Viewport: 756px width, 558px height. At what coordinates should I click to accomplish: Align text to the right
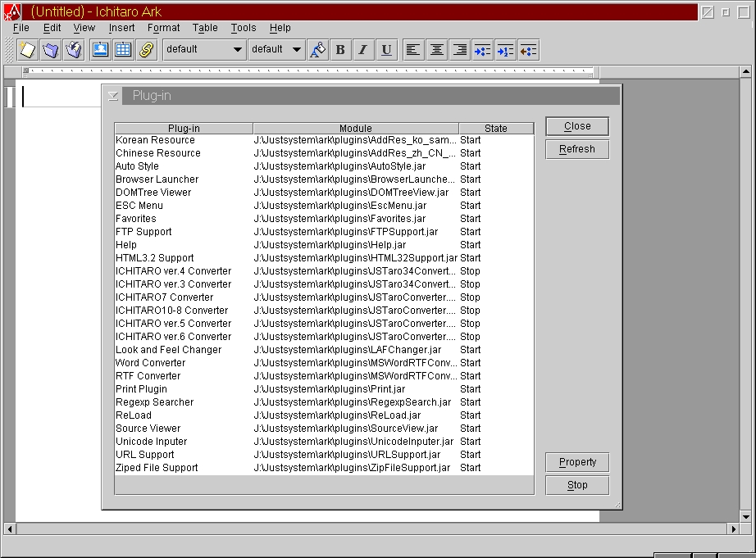460,50
